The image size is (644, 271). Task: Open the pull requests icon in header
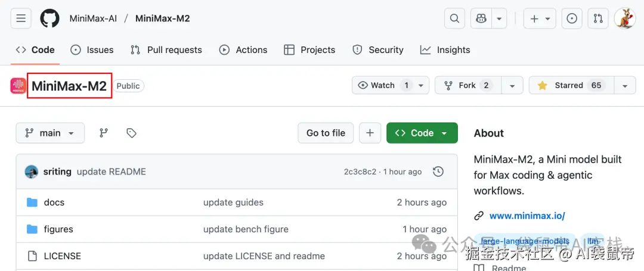tap(598, 18)
